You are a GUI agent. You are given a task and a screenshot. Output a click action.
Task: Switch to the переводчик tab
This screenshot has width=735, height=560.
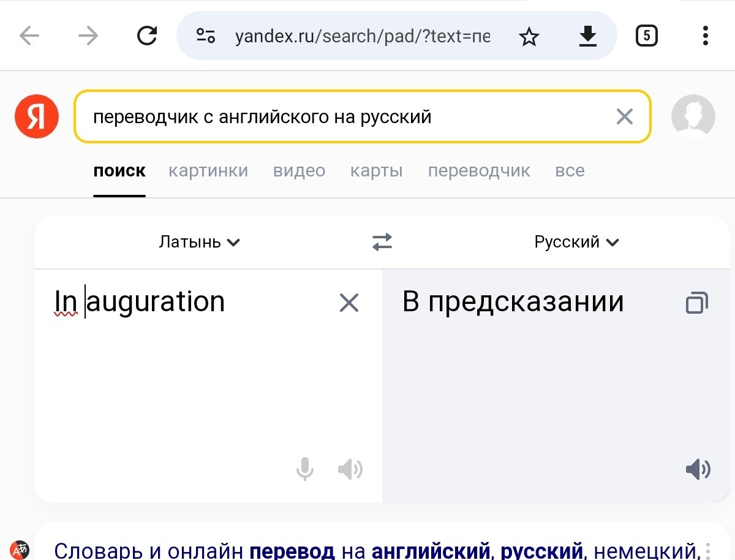479,171
